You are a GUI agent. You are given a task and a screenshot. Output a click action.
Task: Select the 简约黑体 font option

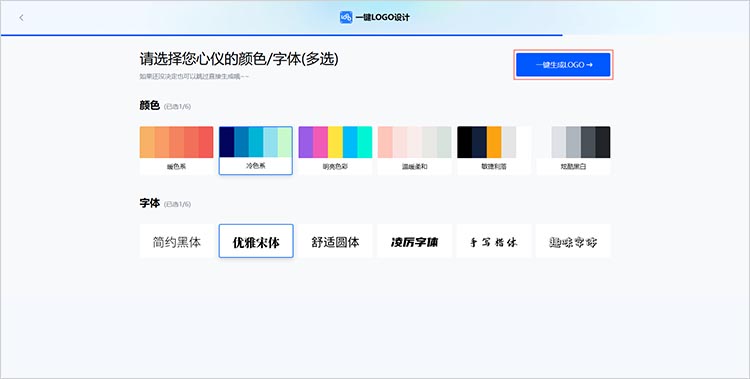[x=176, y=241]
